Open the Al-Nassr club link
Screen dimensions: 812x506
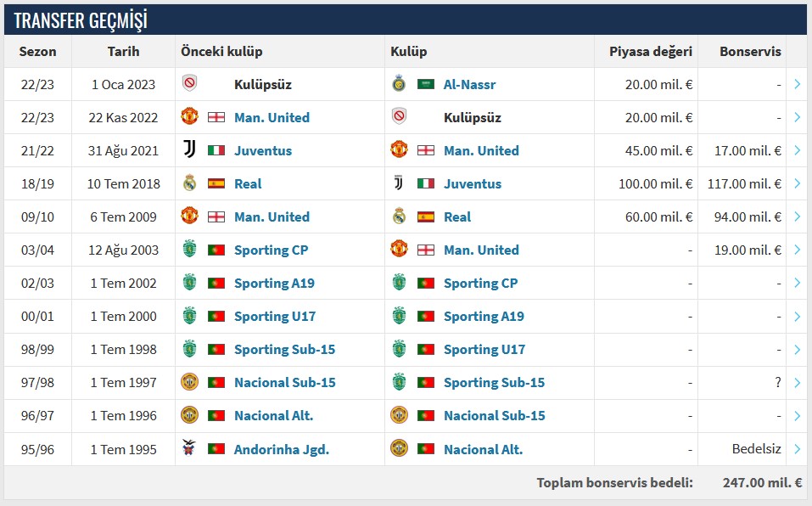click(469, 84)
